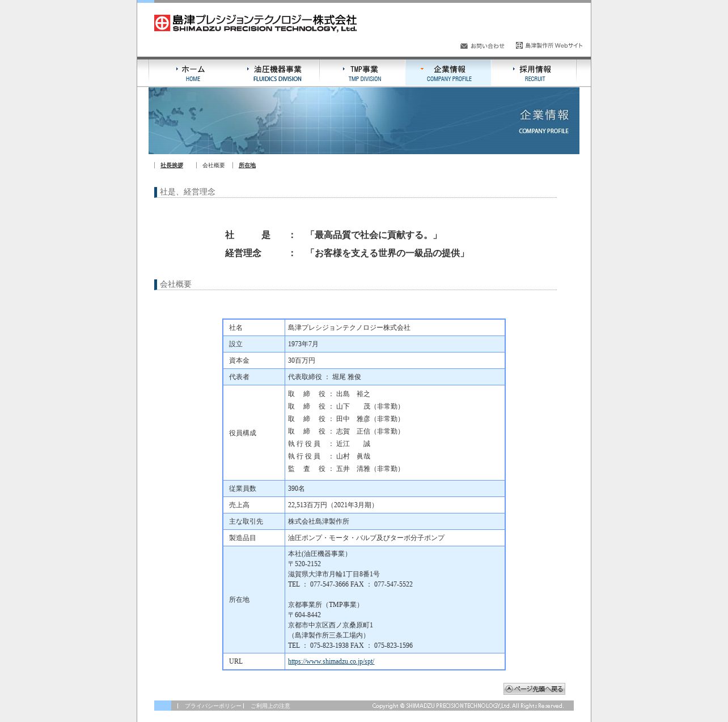Click the 〒604-8442 postal code
This screenshot has height=722, width=728.
[x=304, y=615]
